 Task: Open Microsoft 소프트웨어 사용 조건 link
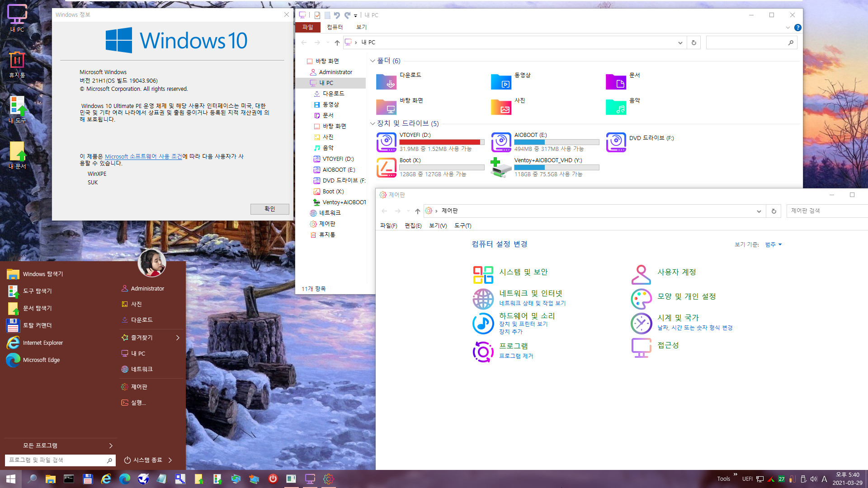point(143,156)
